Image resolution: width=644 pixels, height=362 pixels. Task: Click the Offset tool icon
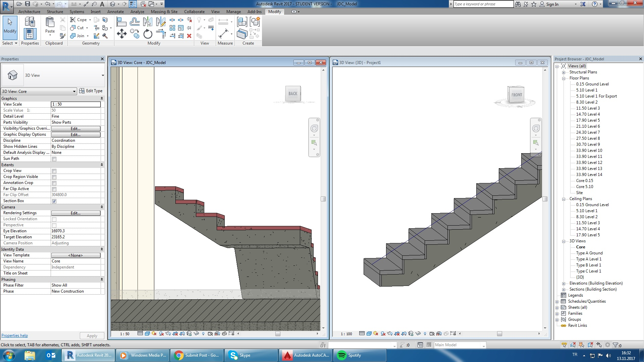click(x=135, y=22)
